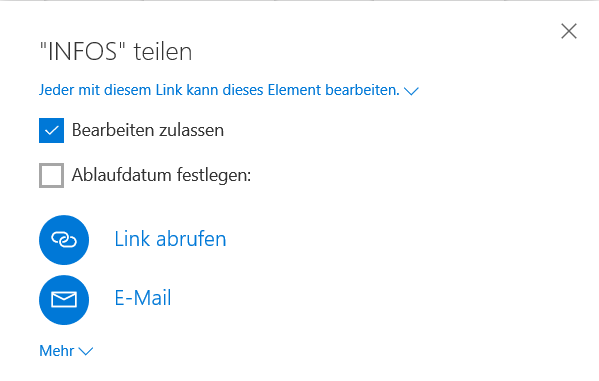599x381 pixels.
Task: Click the Ablaufdatum festlegen label text
Action: [x=161, y=175]
